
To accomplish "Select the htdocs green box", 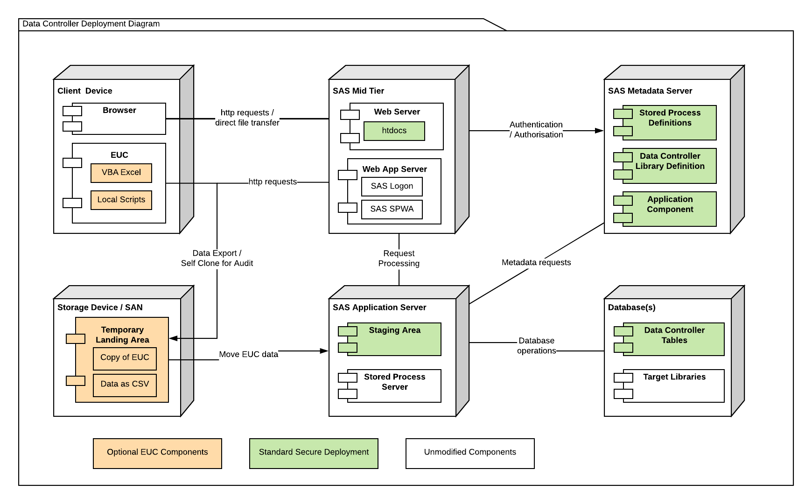I will (x=394, y=131).
